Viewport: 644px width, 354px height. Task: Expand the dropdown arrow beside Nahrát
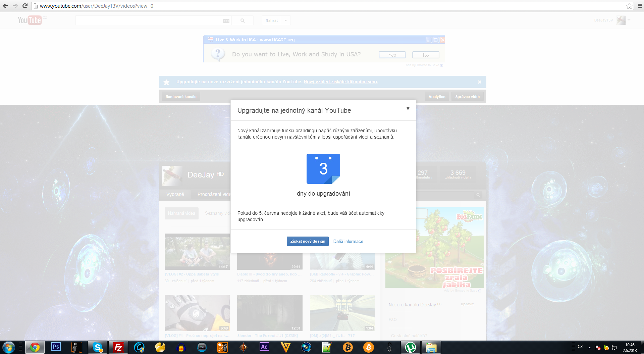(286, 20)
